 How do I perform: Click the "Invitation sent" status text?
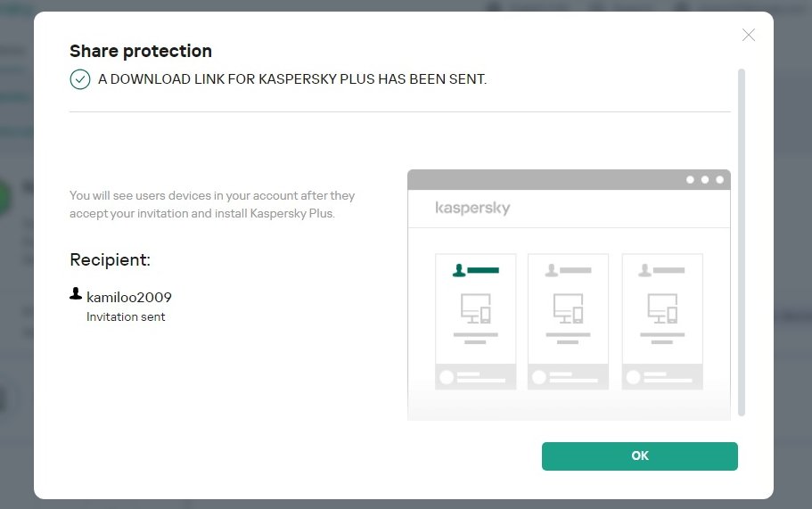tap(126, 316)
